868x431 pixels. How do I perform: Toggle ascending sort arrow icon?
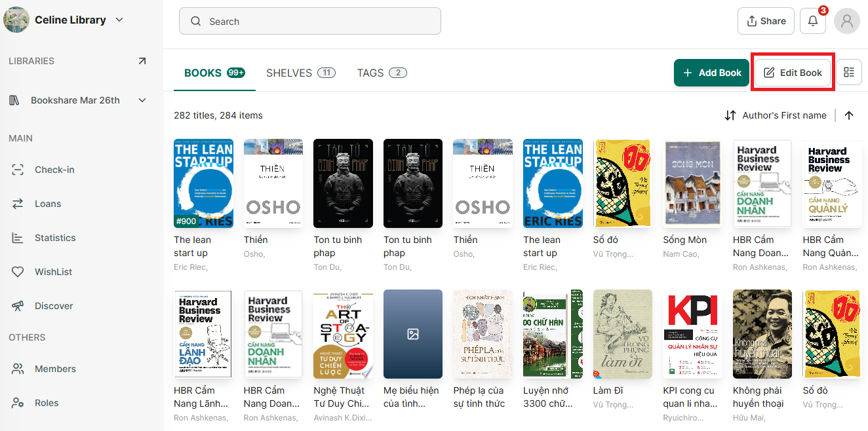[849, 115]
